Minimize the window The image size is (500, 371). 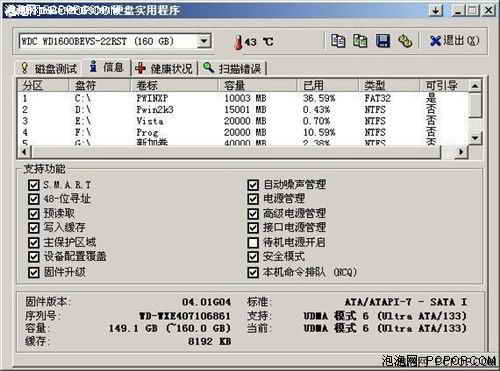pyautogui.click(x=458, y=10)
